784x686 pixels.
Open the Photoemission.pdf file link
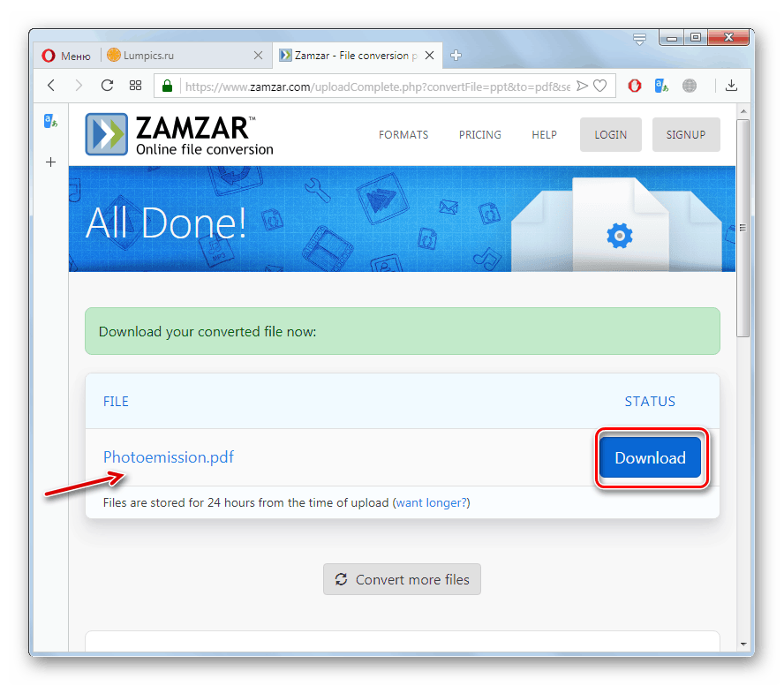click(169, 457)
